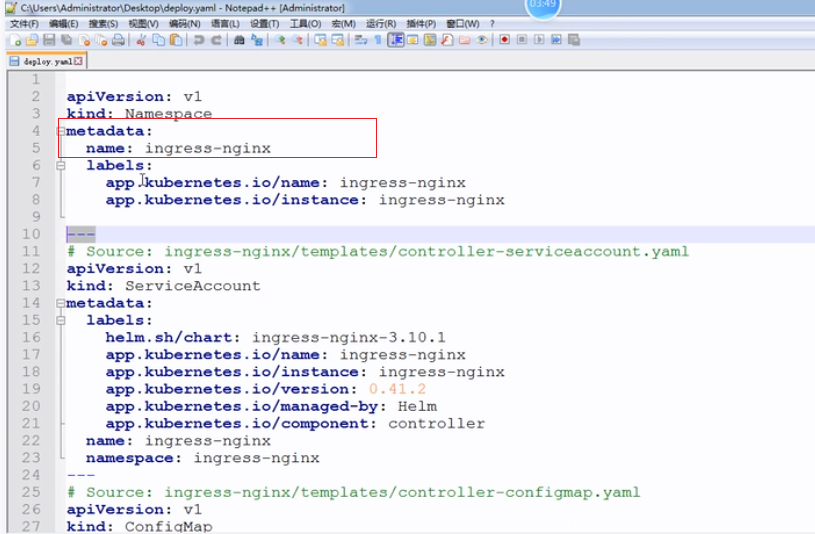Click the controller-configmap.yaml source comment
Image resolution: width=815 pixels, height=534 pixels.
pyautogui.click(x=353, y=492)
